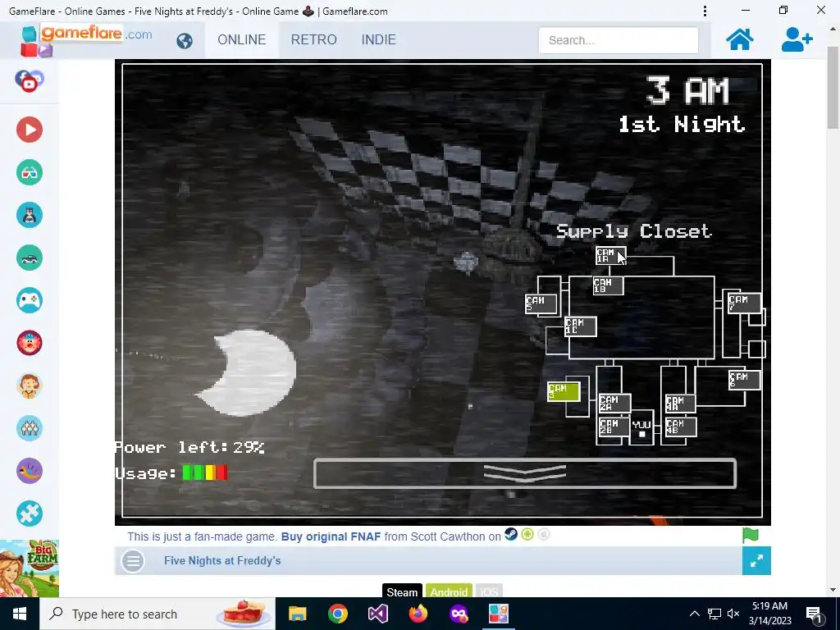Open the clown face games category
The width and height of the screenshot is (840, 630).
[x=30, y=343]
